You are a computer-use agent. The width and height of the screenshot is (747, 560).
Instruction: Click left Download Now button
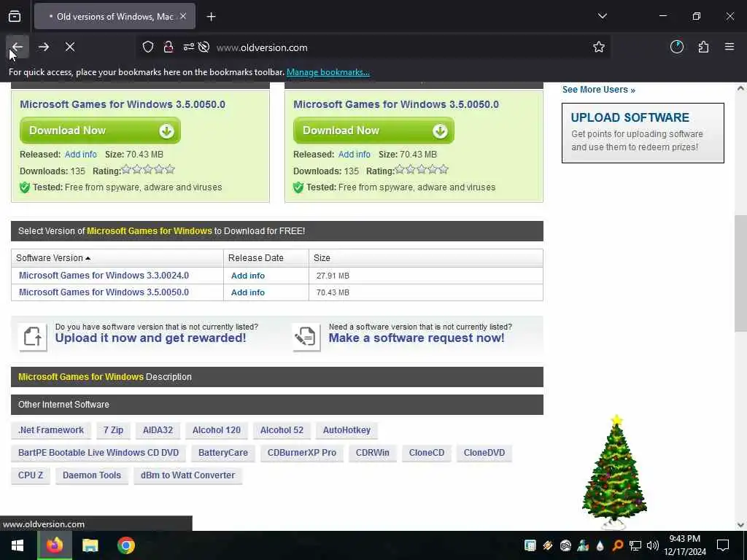(x=100, y=131)
